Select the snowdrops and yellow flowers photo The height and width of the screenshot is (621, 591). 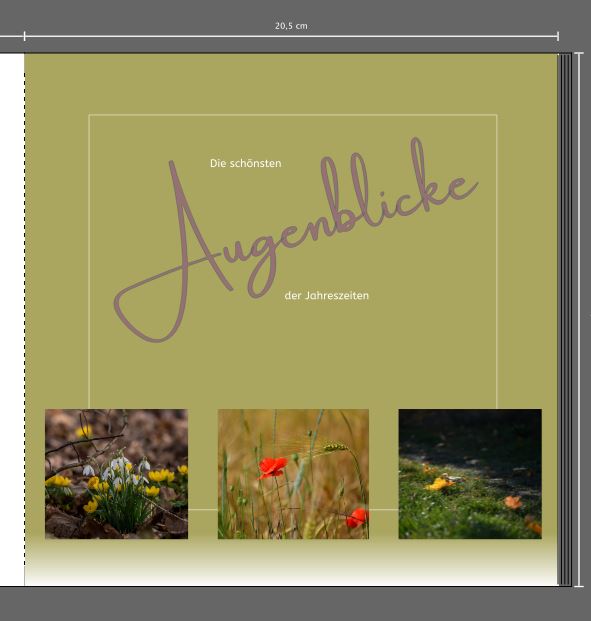(x=116, y=474)
